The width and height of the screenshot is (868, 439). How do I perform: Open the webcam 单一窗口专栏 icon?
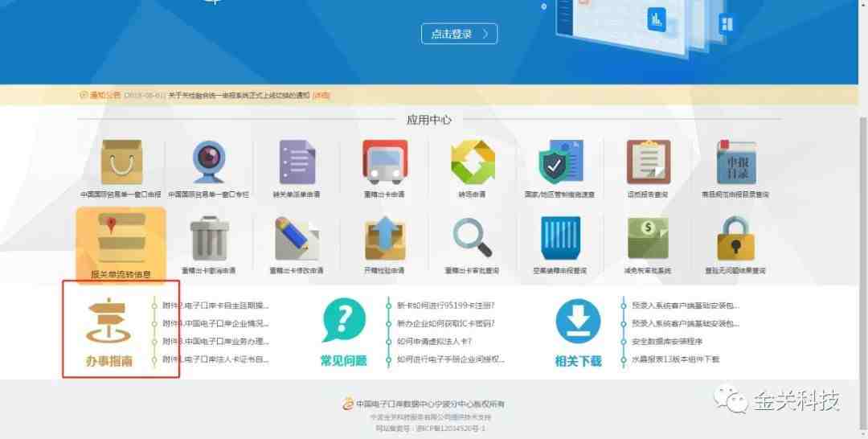[x=208, y=163]
